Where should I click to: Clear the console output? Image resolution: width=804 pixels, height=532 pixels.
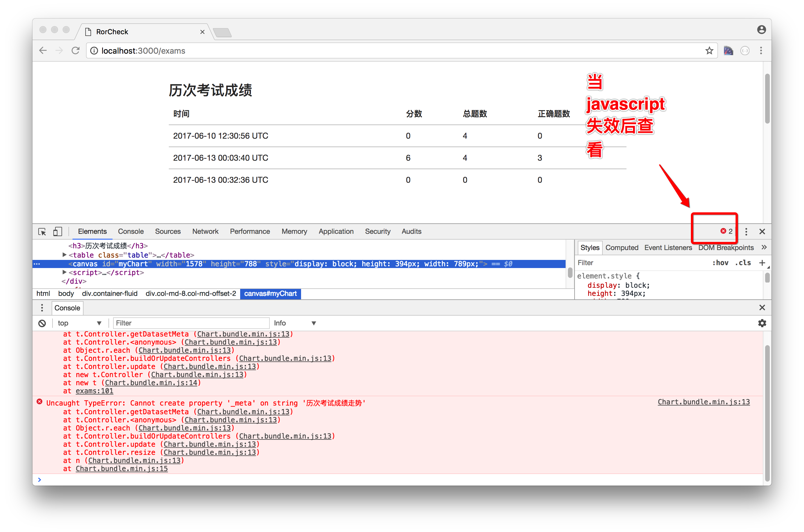coord(42,323)
